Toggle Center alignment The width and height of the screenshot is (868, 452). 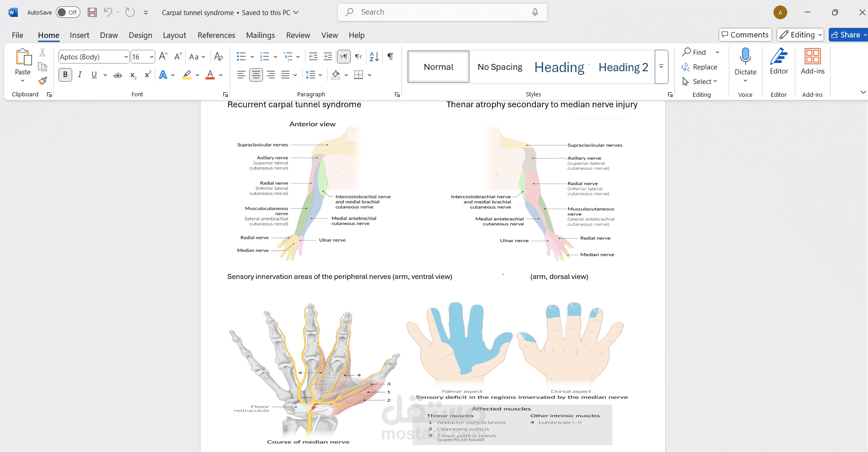pyautogui.click(x=256, y=75)
